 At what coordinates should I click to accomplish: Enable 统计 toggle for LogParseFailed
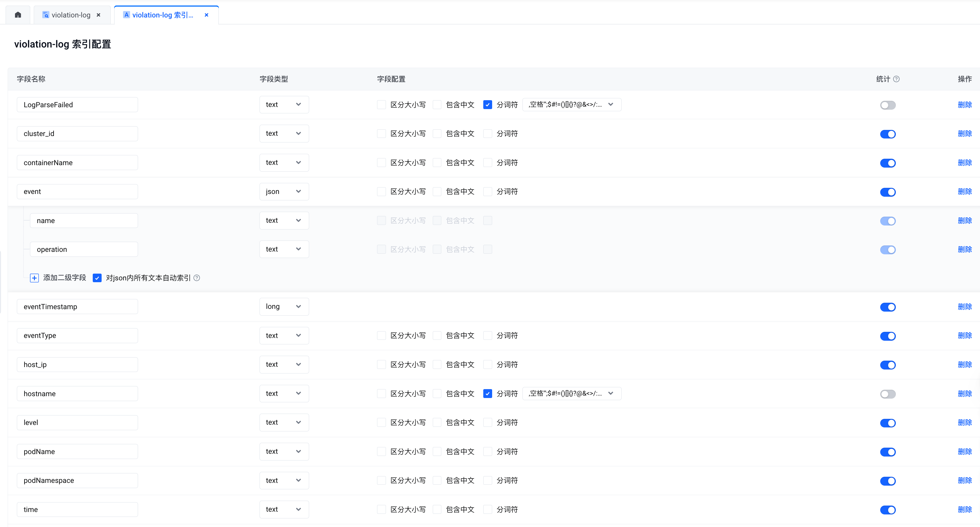coord(888,105)
